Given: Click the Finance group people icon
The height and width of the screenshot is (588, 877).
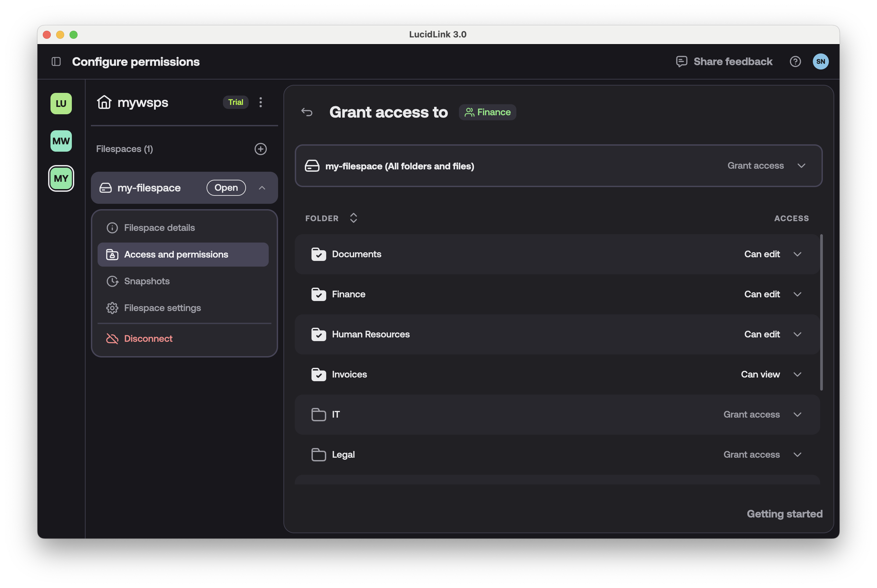Looking at the screenshot, I should coord(469,112).
